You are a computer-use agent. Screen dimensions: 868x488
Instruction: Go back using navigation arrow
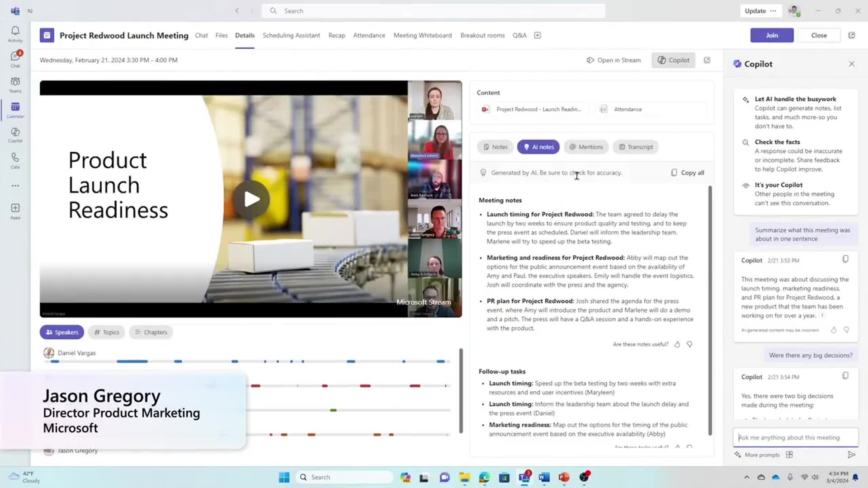tap(237, 11)
